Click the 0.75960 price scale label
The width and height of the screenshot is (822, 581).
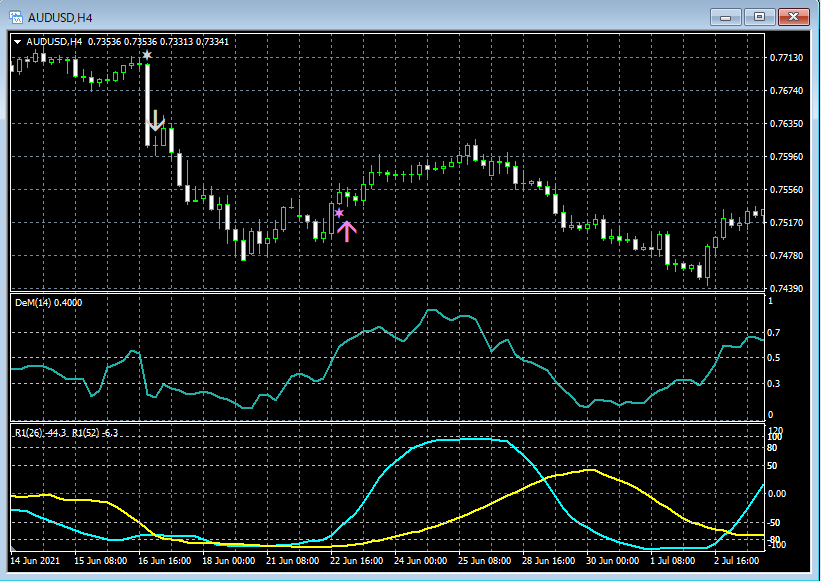pos(788,157)
